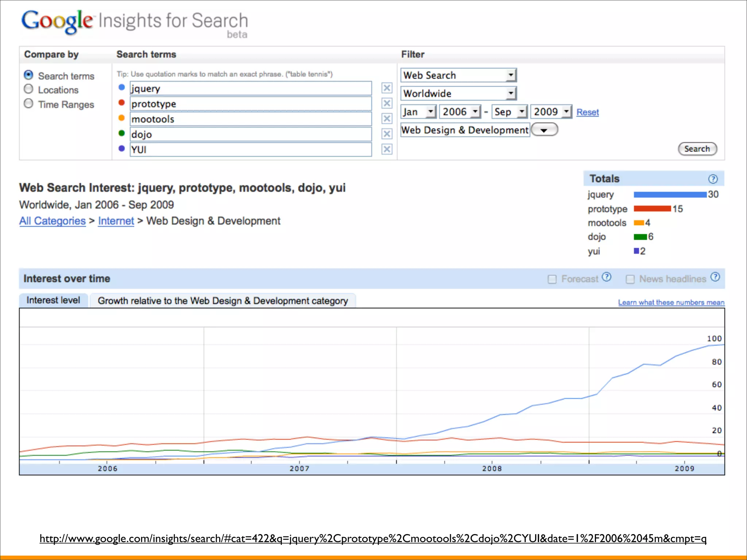Click the Web Design & Development category field

[x=465, y=130]
